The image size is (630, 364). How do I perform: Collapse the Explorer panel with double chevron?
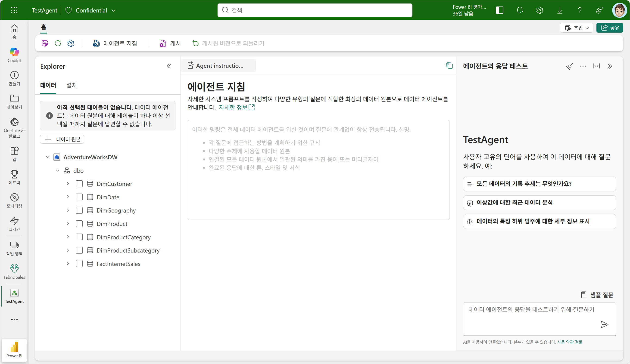pos(169,66)
